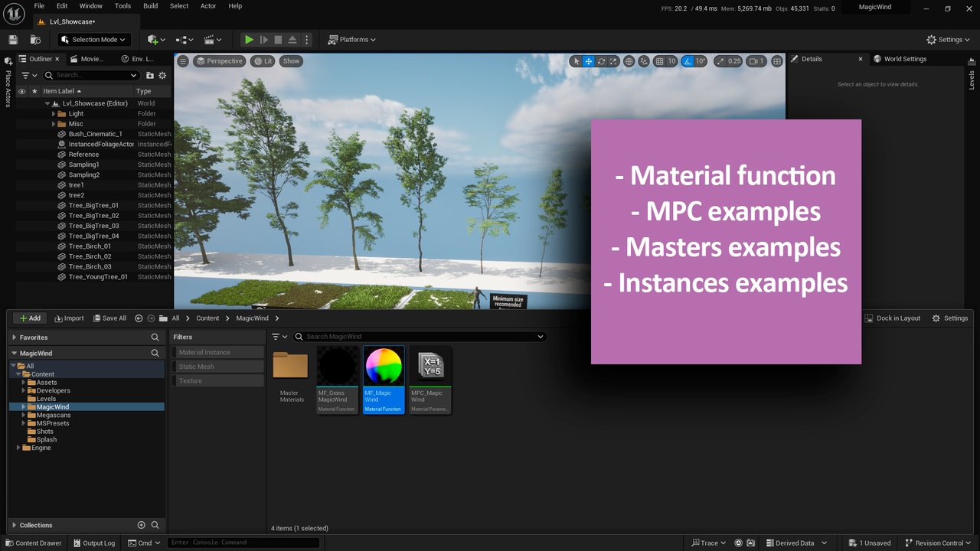
Task: Click the Skip/advance frame button
Action: tap(264, 40)
